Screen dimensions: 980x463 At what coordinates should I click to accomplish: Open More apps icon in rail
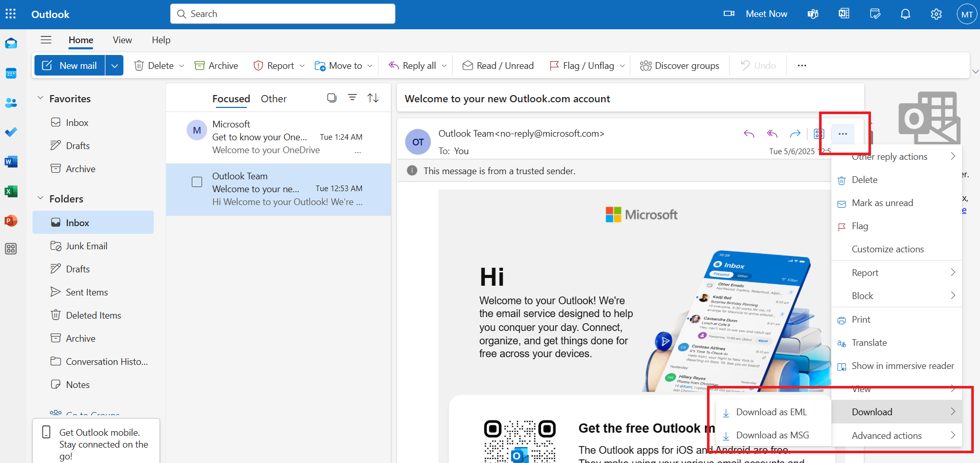(11, 249)
